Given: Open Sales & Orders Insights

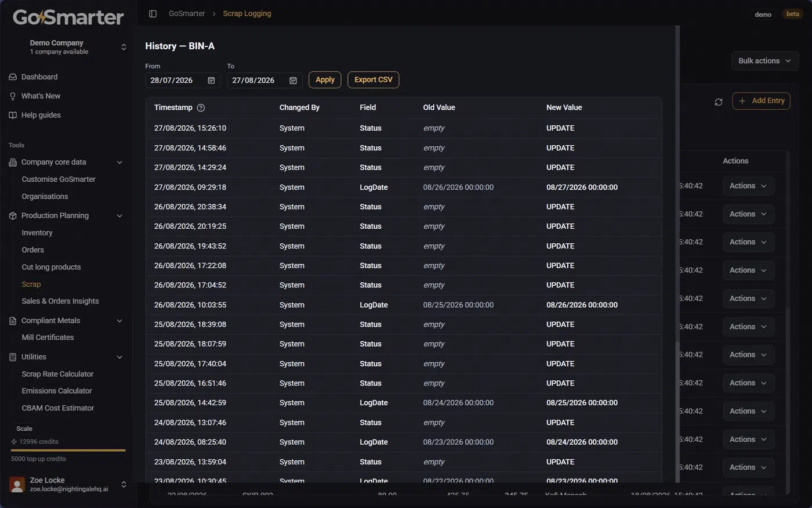Looking at the screenshot, I should point(60,301).
